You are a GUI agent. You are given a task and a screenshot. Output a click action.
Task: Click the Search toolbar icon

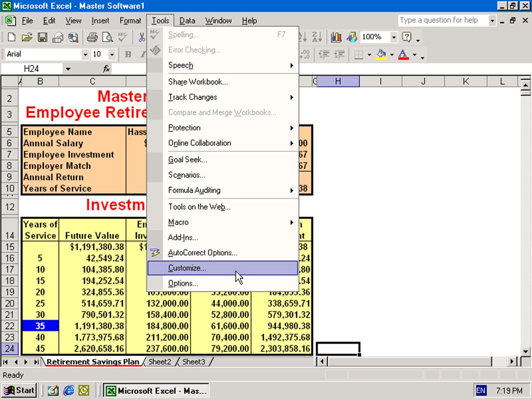click(x=73, y=37)
